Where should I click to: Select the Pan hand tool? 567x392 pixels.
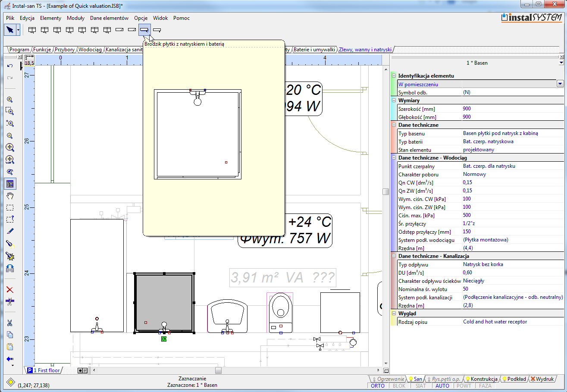[10, 195]
